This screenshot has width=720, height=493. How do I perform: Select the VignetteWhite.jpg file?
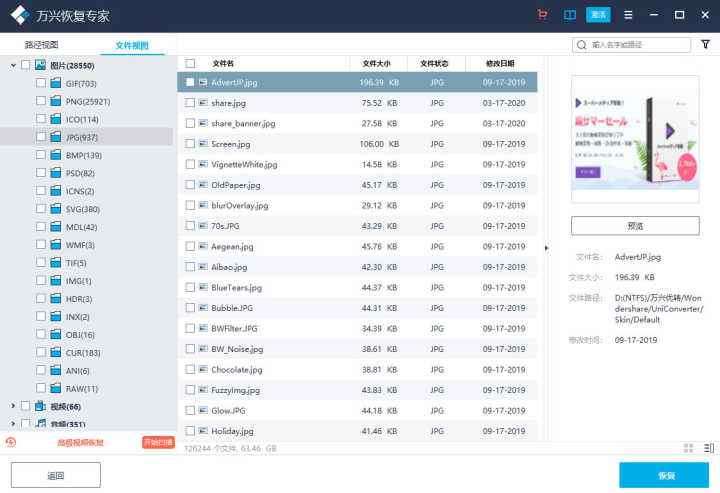[357, 164]
